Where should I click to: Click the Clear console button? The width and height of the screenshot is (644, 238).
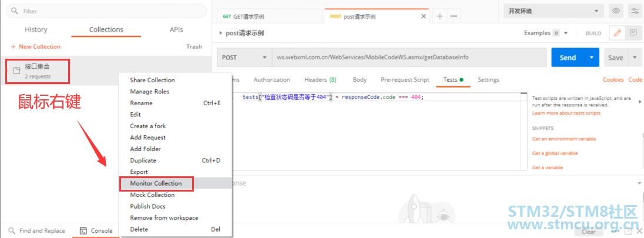pos(588,232)
